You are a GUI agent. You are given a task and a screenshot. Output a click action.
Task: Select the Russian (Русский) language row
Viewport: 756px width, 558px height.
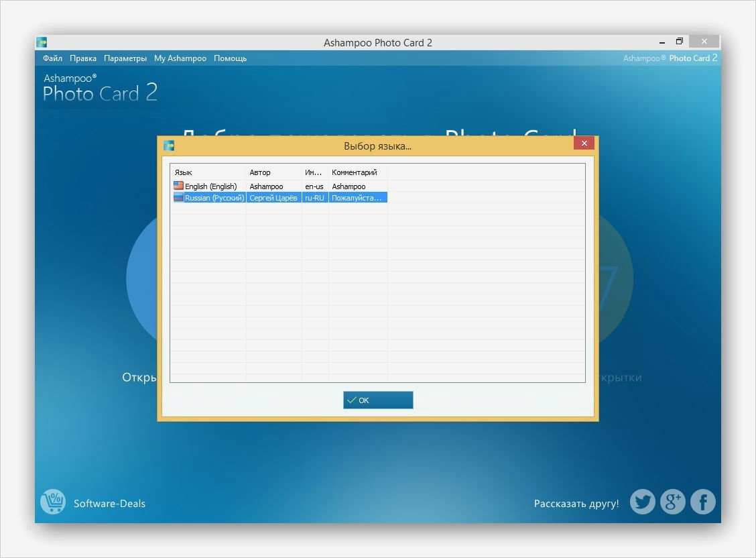[280, 198]
